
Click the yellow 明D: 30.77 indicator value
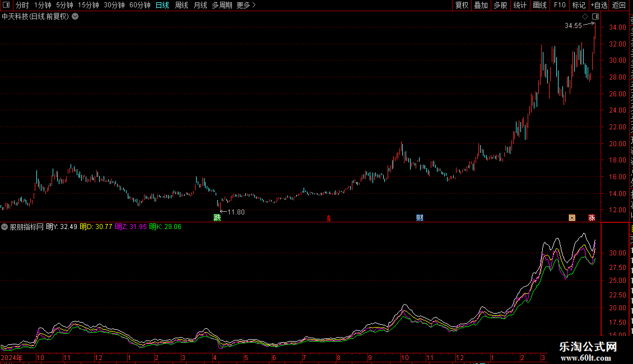point(96,227)
